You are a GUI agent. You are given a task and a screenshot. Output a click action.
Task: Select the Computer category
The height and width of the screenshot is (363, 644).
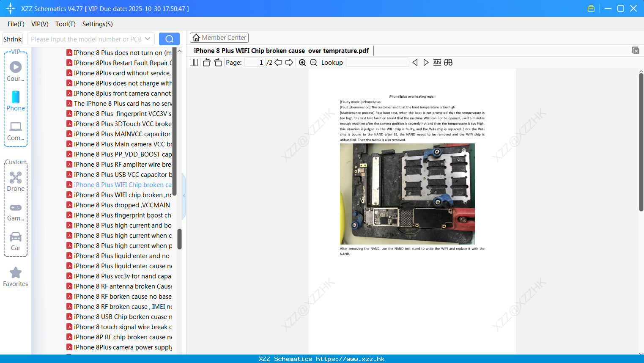click(16, 131)
